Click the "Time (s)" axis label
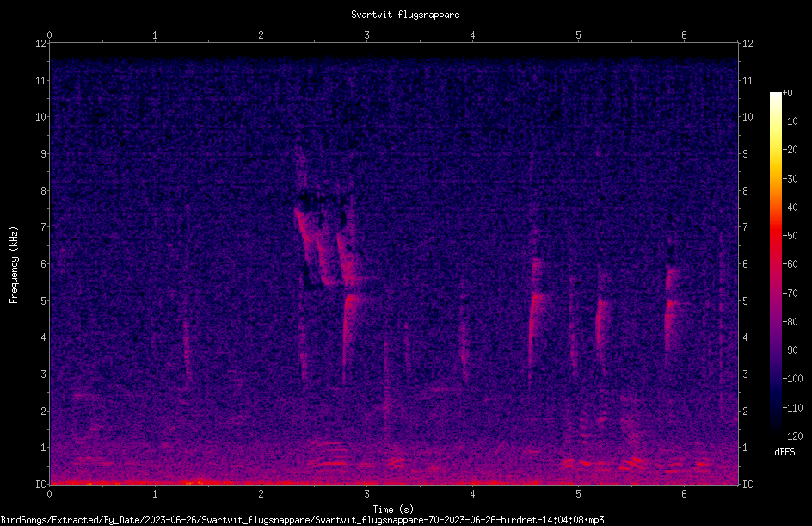The image size is (812, 526). pos(393,510)
